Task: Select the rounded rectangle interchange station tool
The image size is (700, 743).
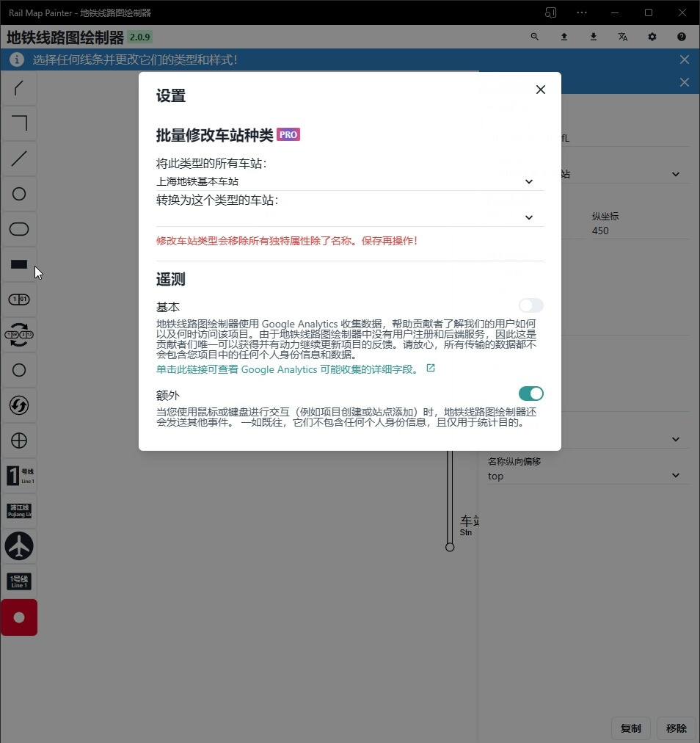Action: 19,229
